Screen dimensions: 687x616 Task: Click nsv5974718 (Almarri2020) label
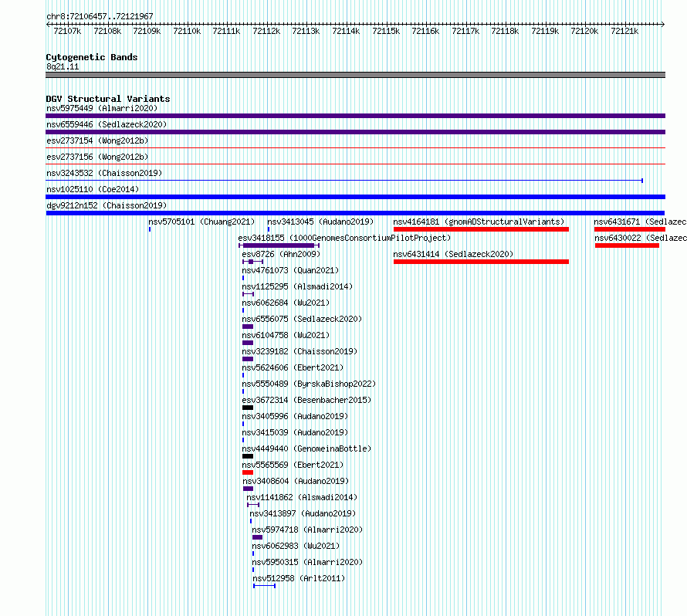[x=307, y=530]
